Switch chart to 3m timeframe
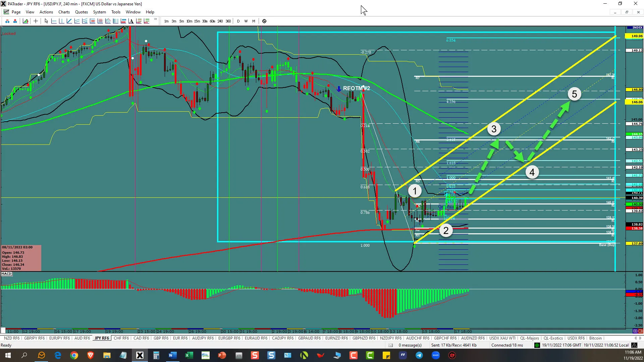644x362 pixels. [x=174, y=21]
